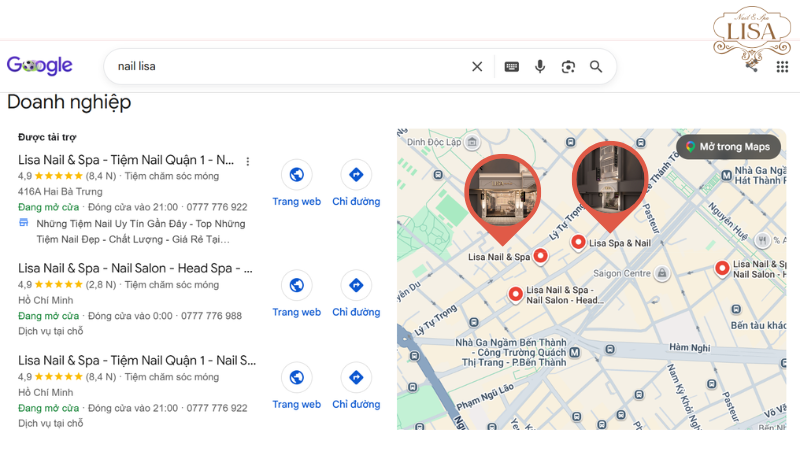The height and width of the screenshot is (459, 800).
Task: Click address '416A Hai Bà Trưng'
Action: click(x=60, y=192)
